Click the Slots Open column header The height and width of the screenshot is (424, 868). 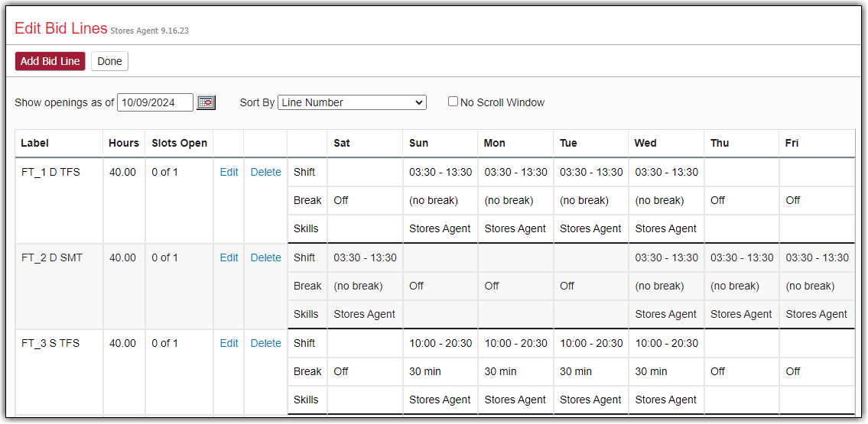point(179,143)
